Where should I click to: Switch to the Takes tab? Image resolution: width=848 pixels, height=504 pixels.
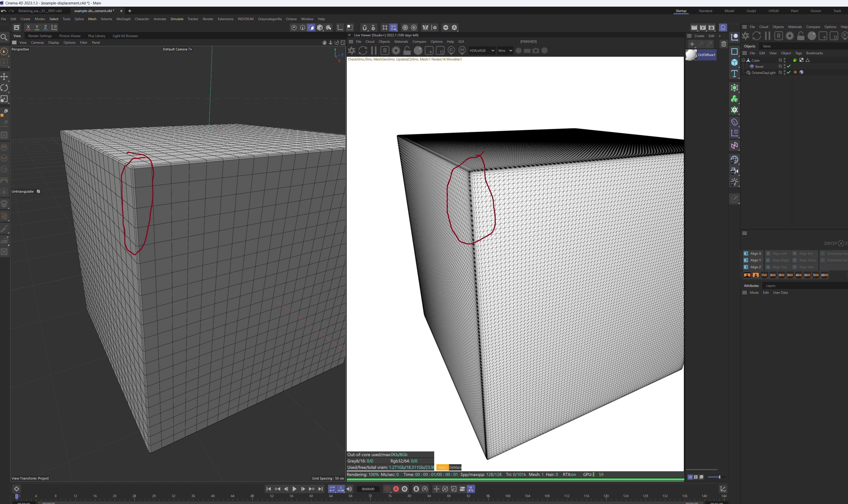(x=766, y=46)
